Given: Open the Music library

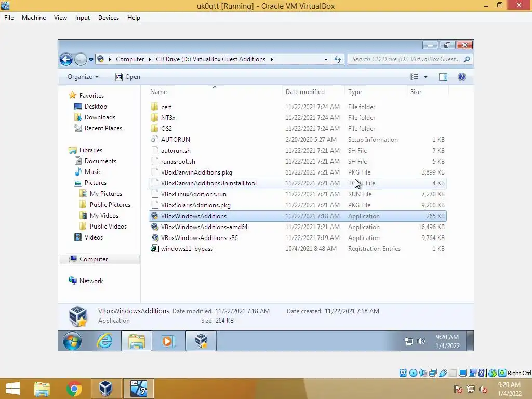Looking at the screenshot, I should pos(87,171).
